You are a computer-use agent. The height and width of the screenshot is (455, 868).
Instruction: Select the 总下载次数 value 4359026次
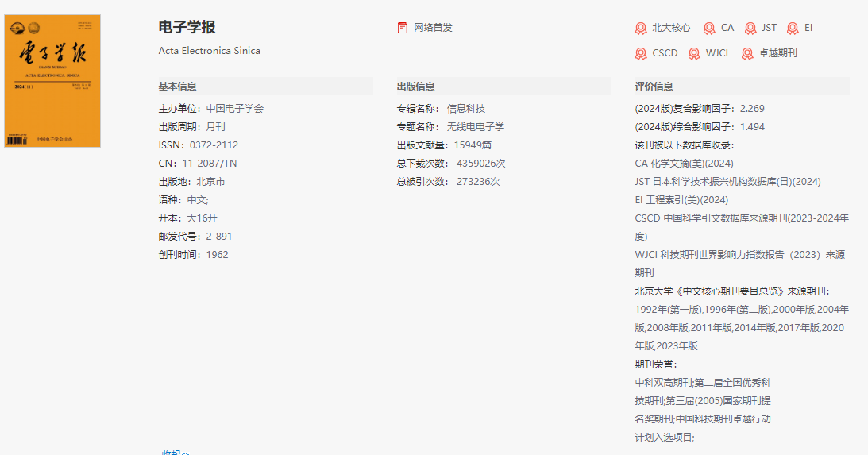click(x=481, y=164)
